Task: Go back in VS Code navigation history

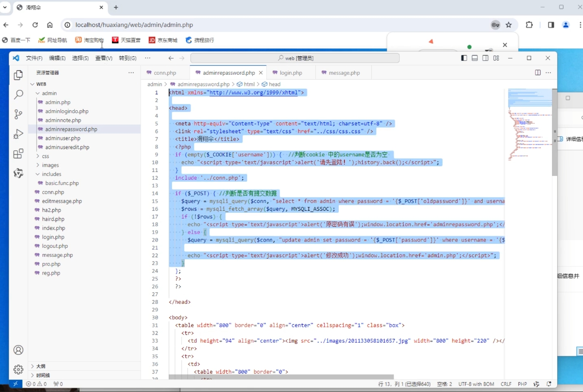Action: pyautogui.click(x=171, y=58)
